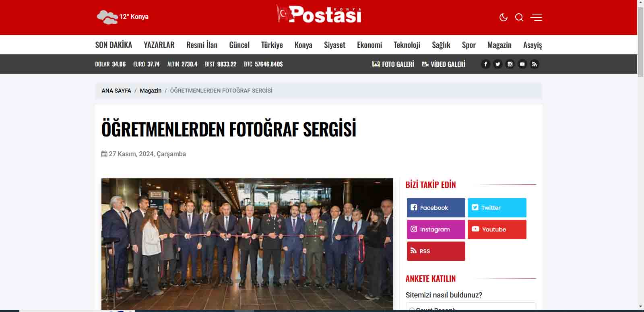
Task: Open the hamburger menu in the header
Action: pos(536,17)
